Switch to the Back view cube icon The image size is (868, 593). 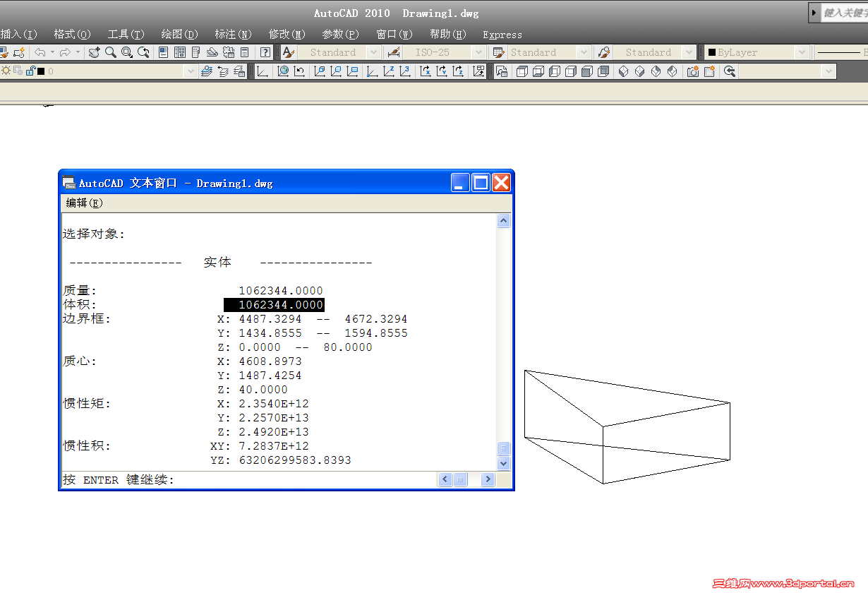click(x=603, y=71)
